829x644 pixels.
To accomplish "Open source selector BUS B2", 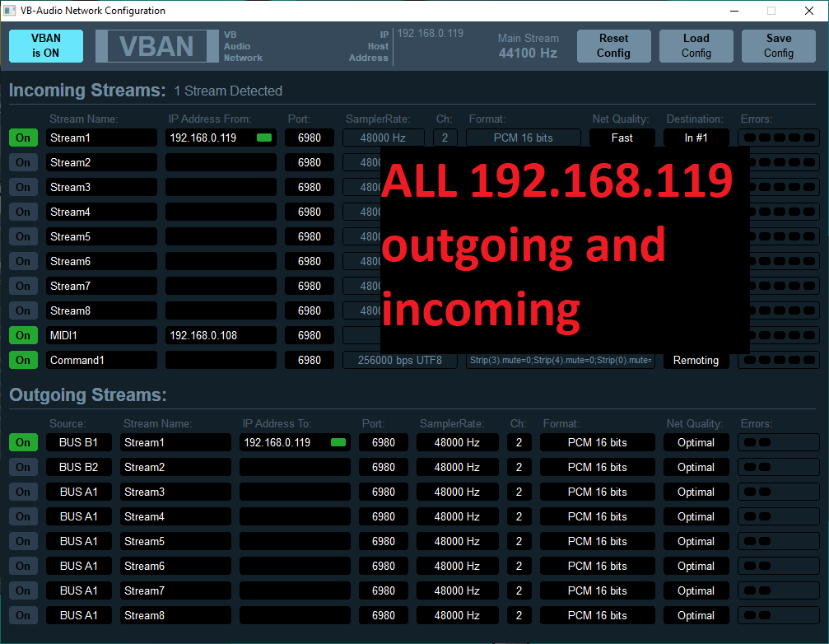I will click(79, 468).
